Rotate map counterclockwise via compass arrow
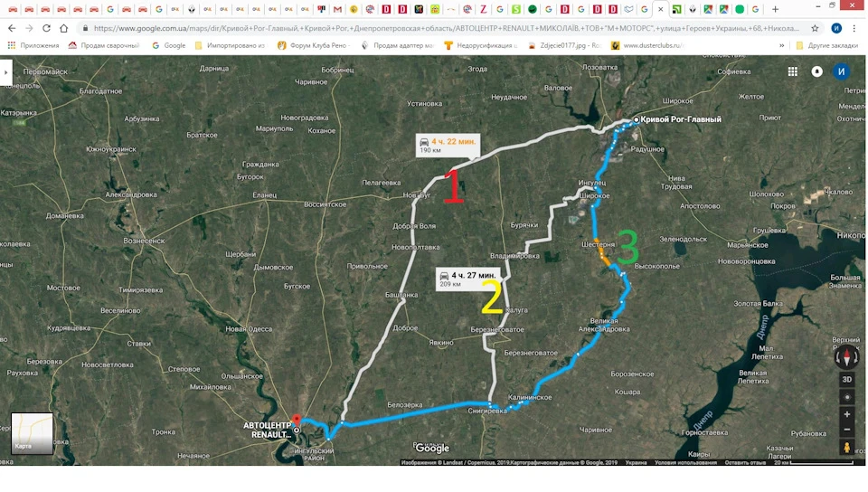Viewport: 868px width, 492px height. click(855, 358)
